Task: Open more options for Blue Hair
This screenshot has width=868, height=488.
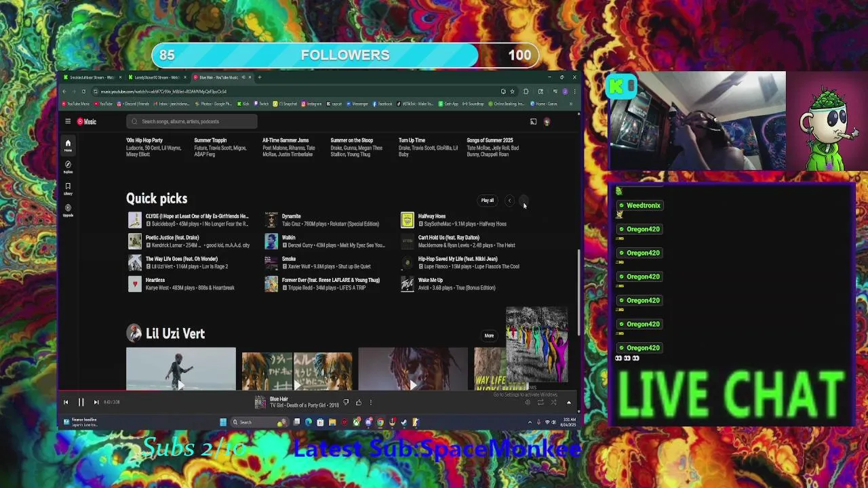Action: (370, 402)
